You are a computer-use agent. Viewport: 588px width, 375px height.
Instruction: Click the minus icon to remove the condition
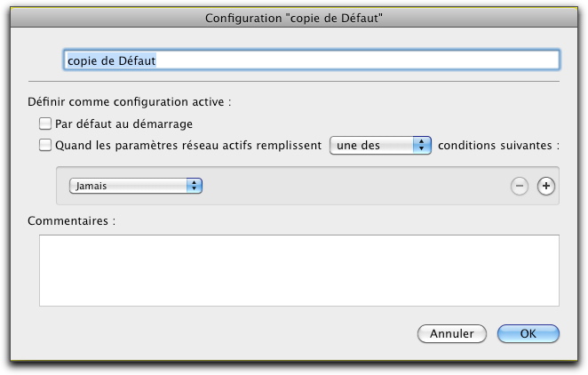coord(520,186)
